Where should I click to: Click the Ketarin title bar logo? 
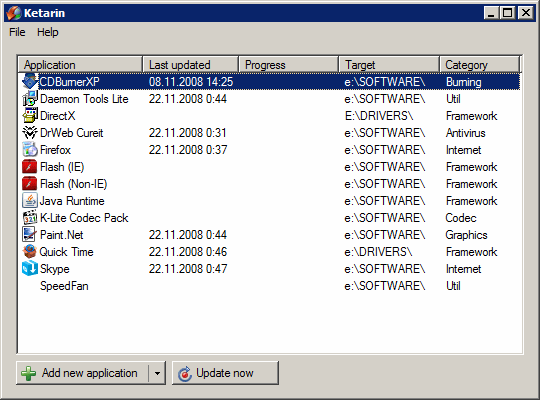(x=14, y=13)
